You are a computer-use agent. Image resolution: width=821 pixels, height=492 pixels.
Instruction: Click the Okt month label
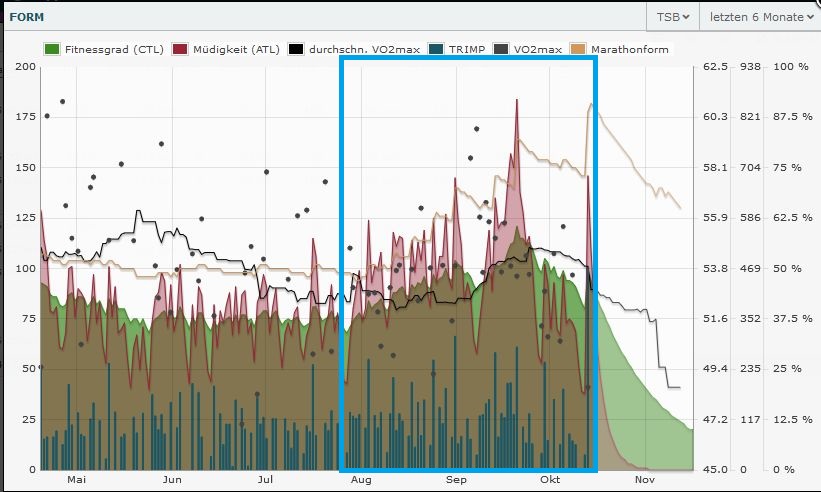point(550,480)
